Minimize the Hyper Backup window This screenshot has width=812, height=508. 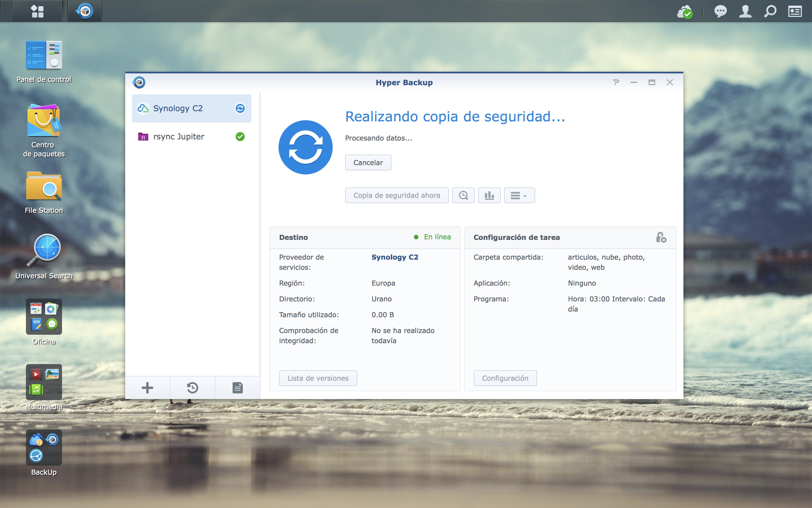point(634,82)
